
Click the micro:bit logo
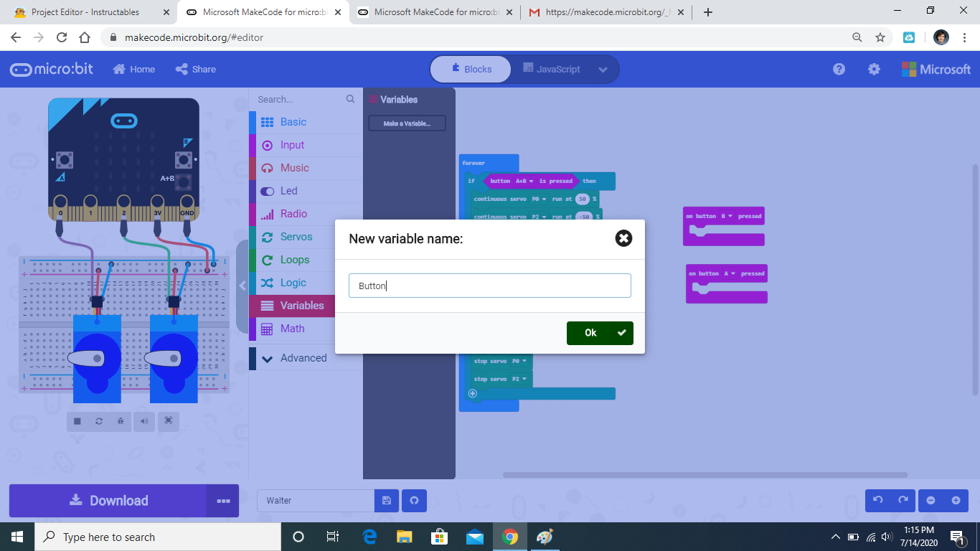tap(52, 69)
